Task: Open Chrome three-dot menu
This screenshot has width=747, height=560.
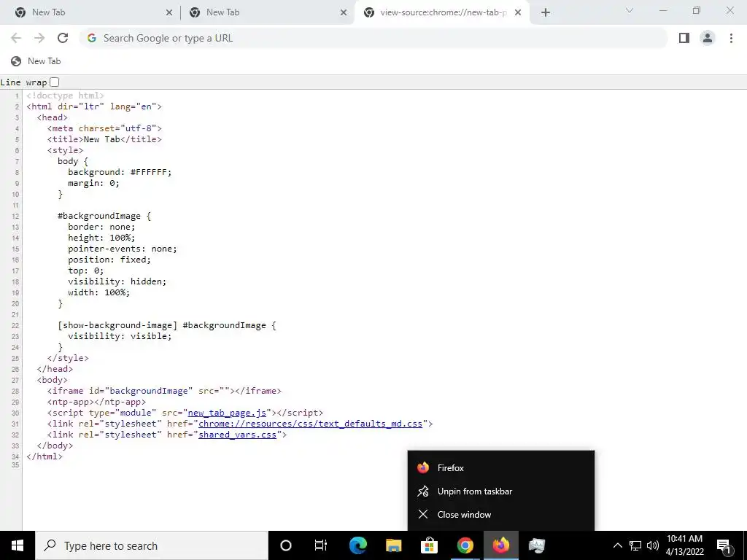Action: point(731,38)
